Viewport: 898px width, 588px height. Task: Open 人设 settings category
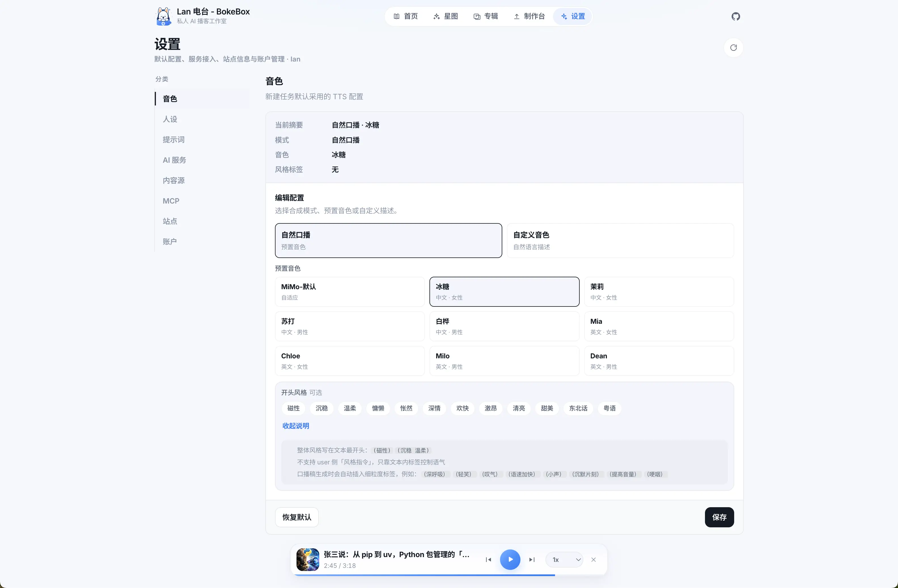[202, 119]
